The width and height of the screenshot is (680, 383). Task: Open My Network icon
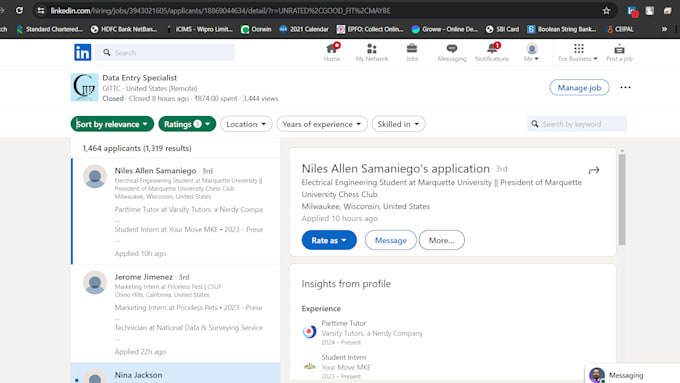[372, 52]
